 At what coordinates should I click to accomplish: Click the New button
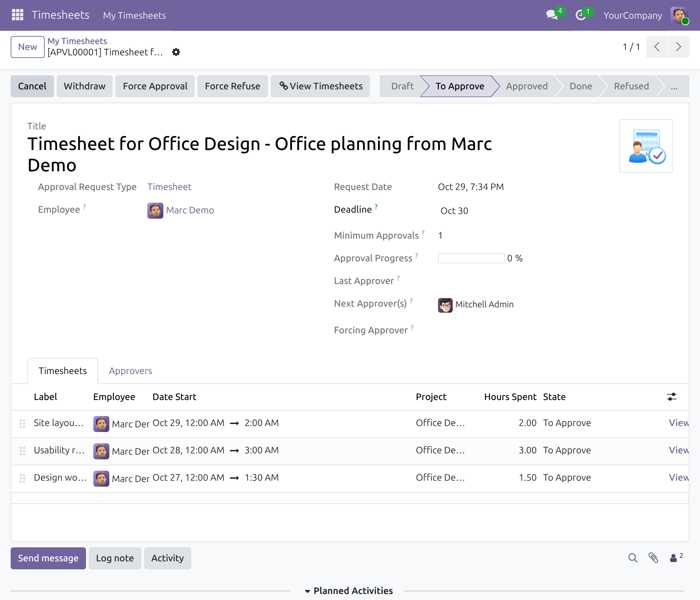tap(27, 47)
